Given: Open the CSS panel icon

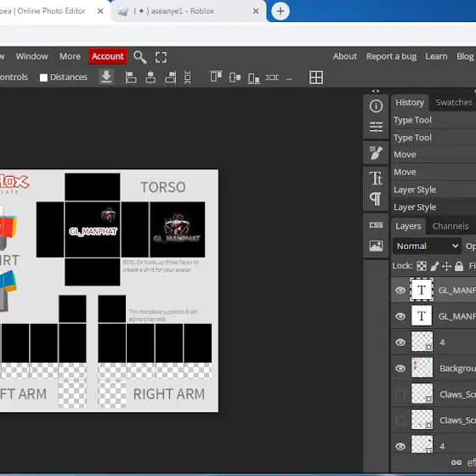Looking at the screenshot, I should pos(376,225).
